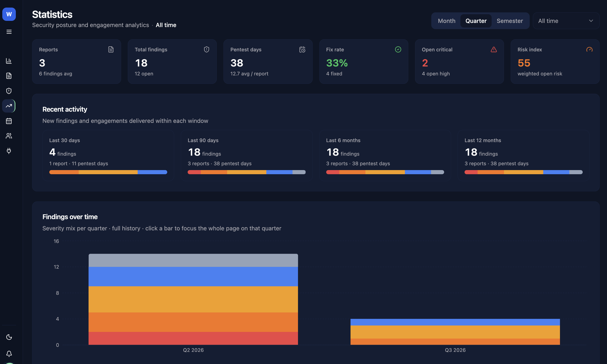
Task: Click the calendar-clock icon in Pentest days card
Action: pyautogui.click(x=302, y=50)
